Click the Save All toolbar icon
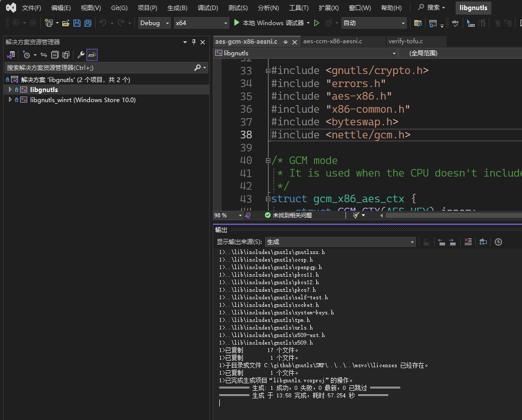522x420 pixels. (89, 23)
